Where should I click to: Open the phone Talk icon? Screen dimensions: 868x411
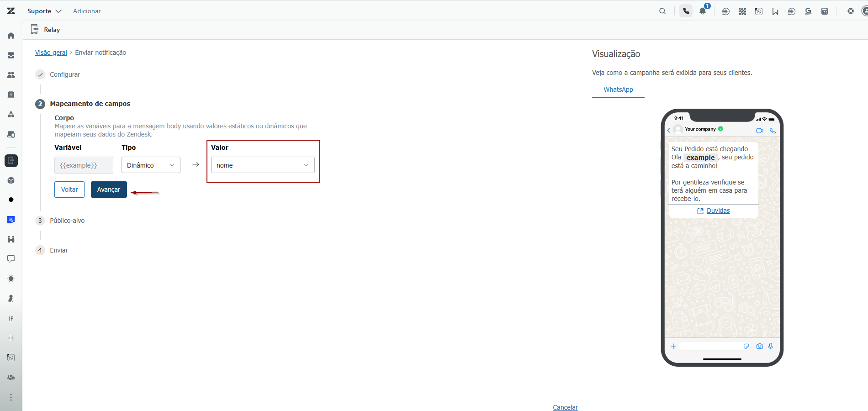coord(686,11)
